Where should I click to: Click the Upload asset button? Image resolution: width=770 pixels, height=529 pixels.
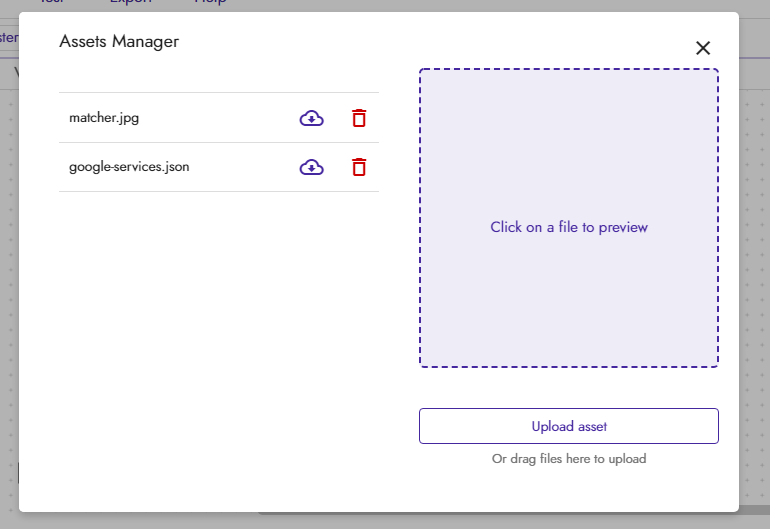tap(569, 426)
